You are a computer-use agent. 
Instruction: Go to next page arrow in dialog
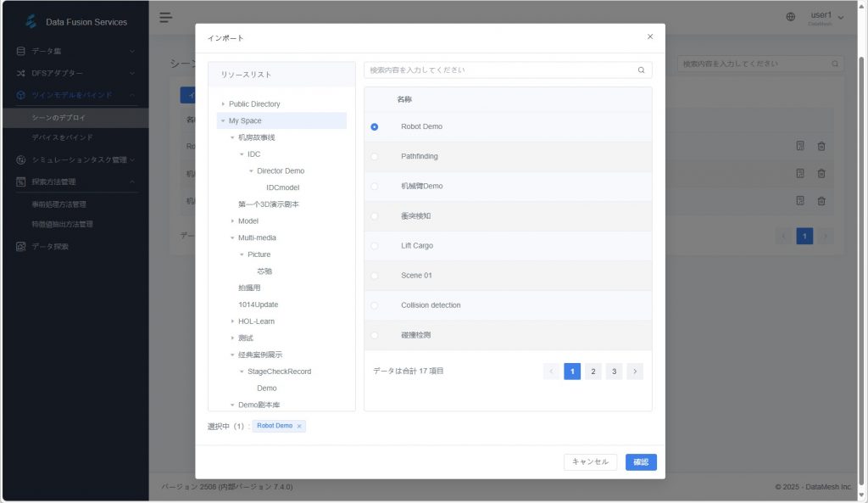[635, 372]
